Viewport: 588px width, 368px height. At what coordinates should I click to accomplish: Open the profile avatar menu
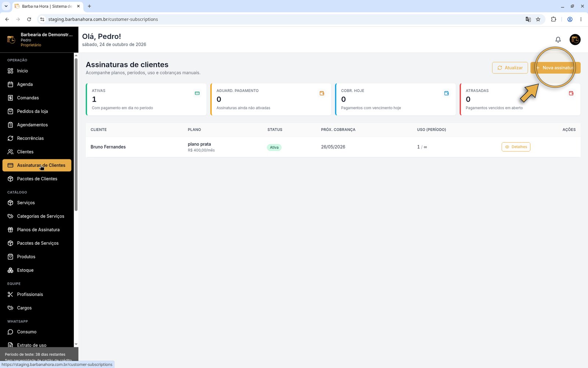tap(575, 39)
